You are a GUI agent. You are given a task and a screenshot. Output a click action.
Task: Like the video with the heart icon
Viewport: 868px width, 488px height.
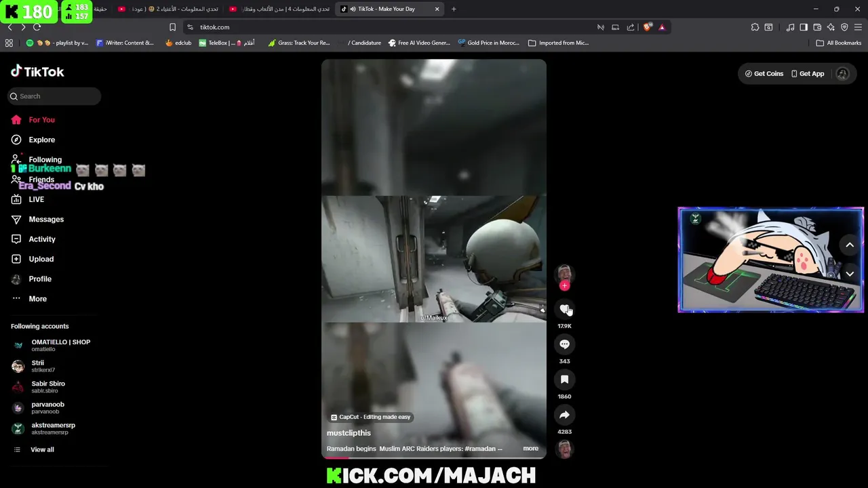coord(564,309)
